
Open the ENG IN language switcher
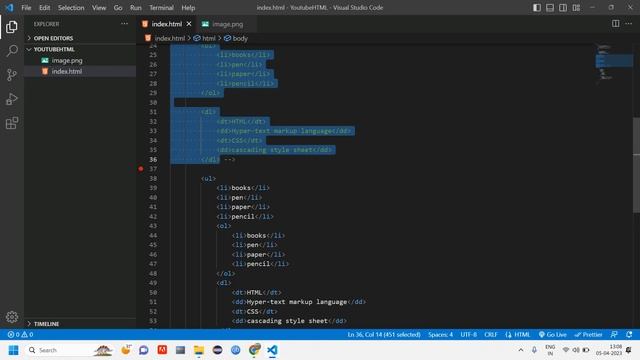pyautogui.click(x=550, y=350)
